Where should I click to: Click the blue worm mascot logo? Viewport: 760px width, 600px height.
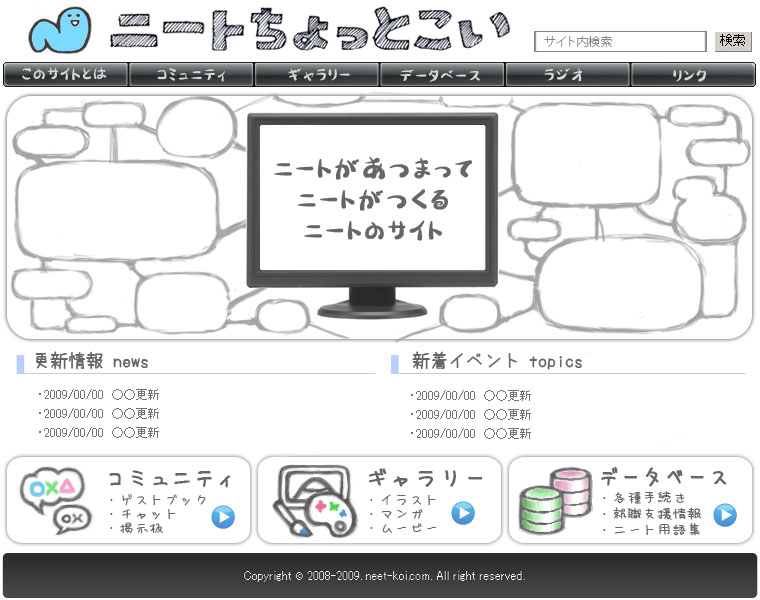pyautogui.click(x=61, y=30)
